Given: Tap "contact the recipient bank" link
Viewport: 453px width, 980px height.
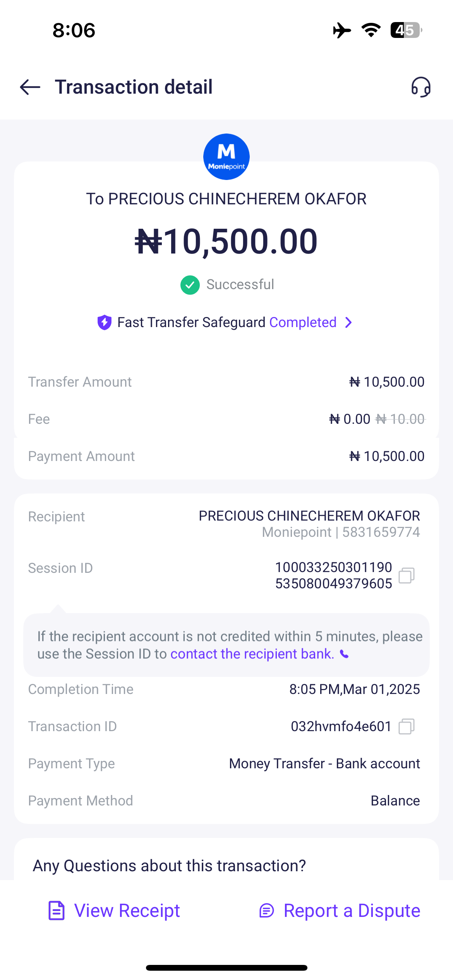Looking at the screenshot, I should [x=252, y=654].
